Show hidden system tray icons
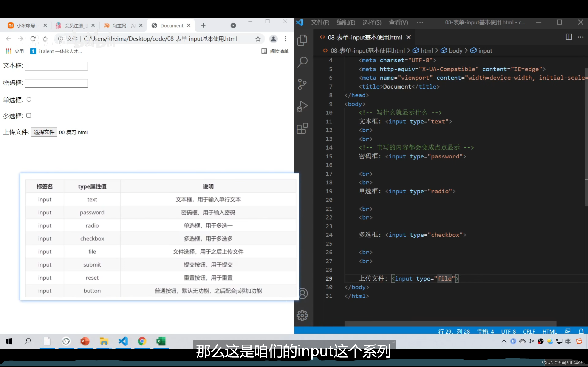The height and width of the screenshot is (367, 588). tap(504, 341)
